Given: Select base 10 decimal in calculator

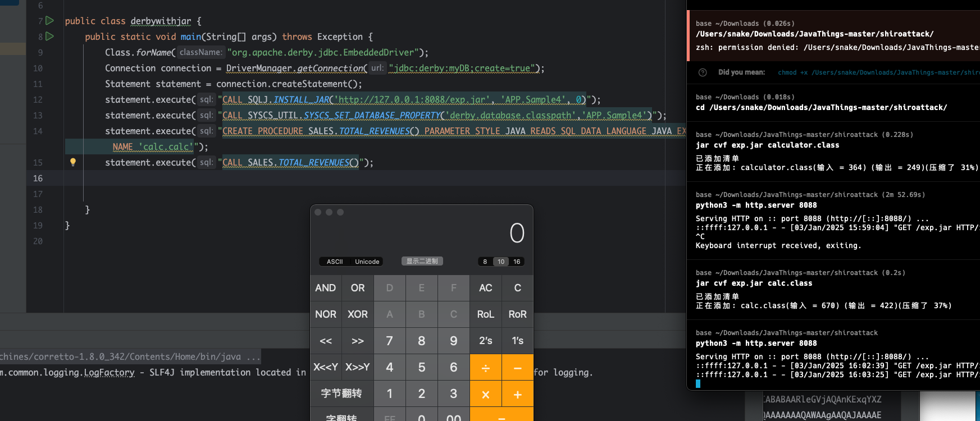Looking at the screenshot, I should (x=501, y=262).
